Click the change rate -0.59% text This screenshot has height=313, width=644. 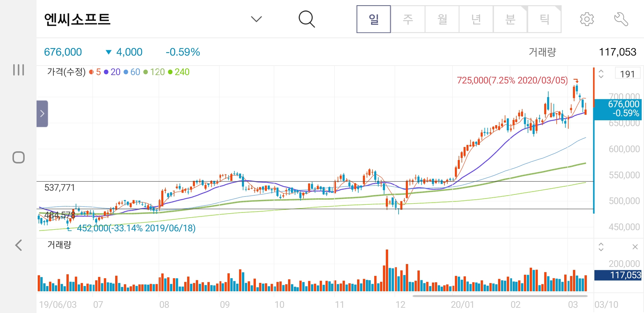pos(183,52)
